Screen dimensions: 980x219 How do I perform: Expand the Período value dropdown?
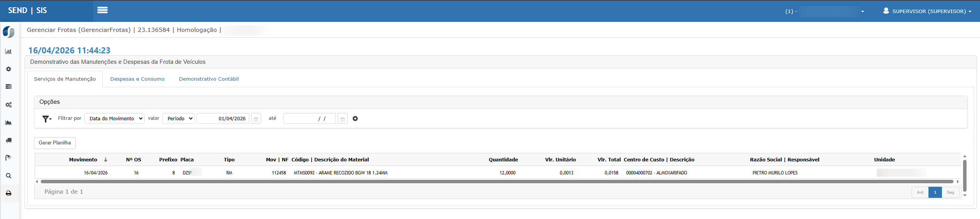(178, 119)
